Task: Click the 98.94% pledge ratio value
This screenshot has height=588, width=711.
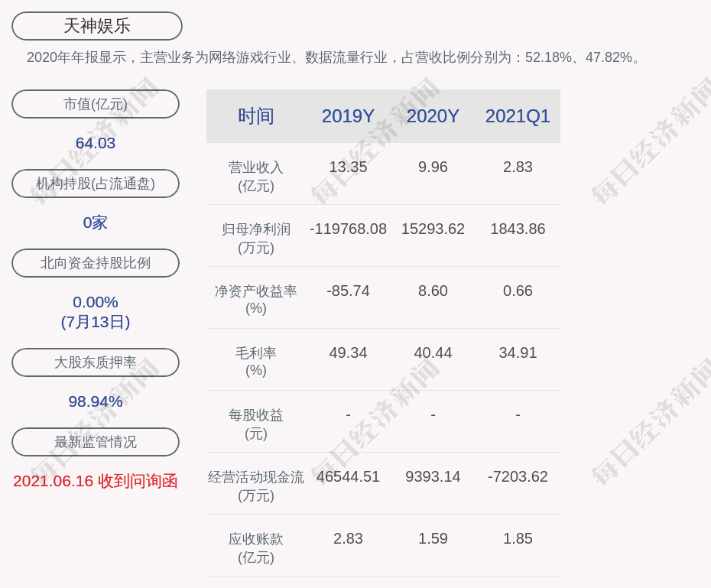Action: click(96, 401)
